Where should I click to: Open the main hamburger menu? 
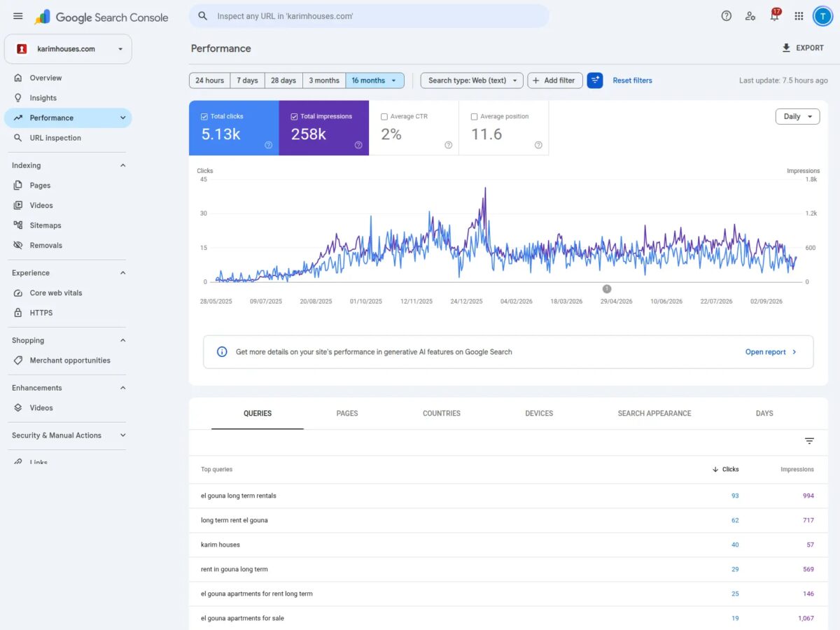18,16
